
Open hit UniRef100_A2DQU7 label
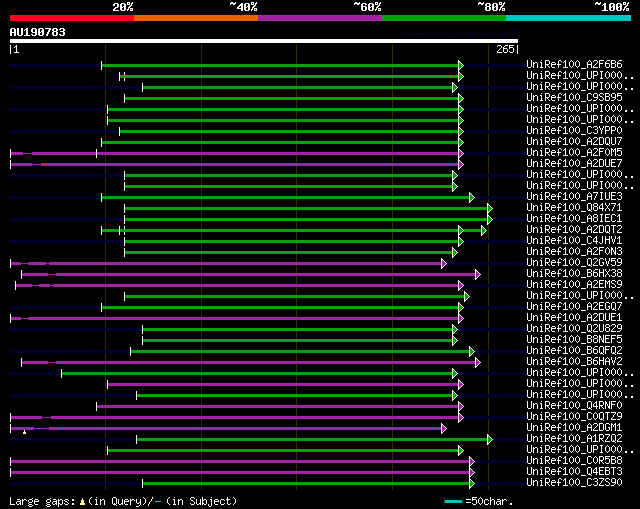(574, 142)
